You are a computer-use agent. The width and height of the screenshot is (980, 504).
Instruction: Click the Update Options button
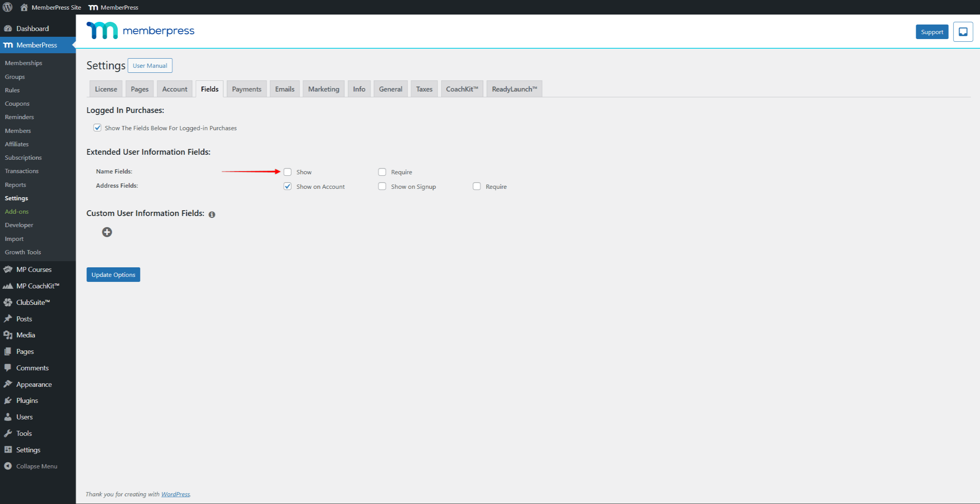coord(113,274)
